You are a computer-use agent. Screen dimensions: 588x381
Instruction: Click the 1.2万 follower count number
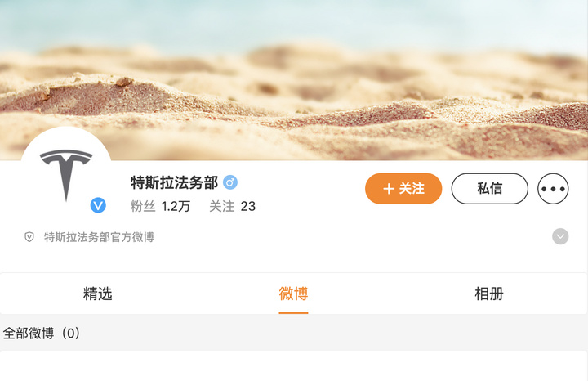[176, 206]
